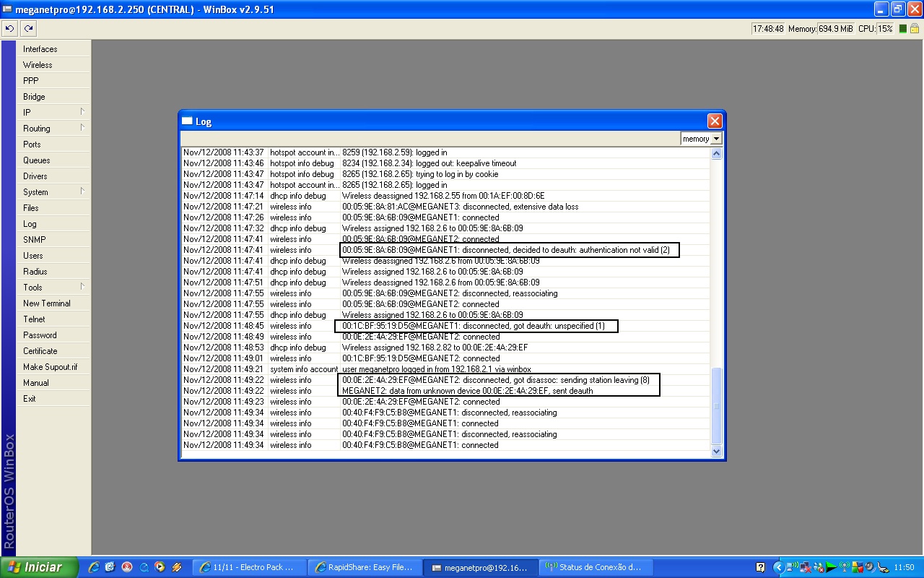Click the tray clock showing 11:50
The image size is (924, 578).
tap(904, 568)
